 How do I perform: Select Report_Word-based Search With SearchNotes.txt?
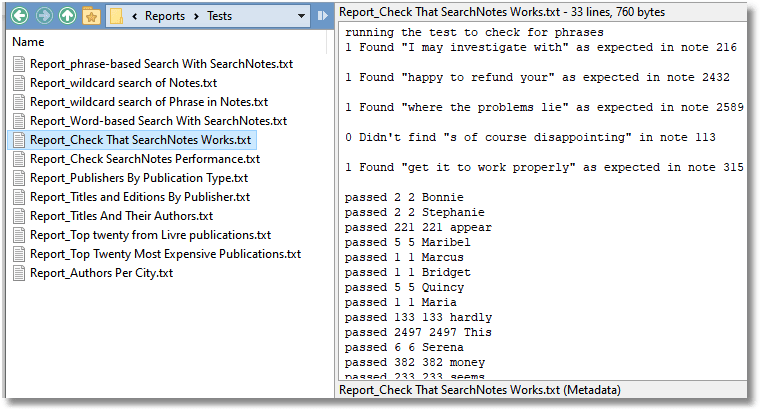click(x=158, y=121)
